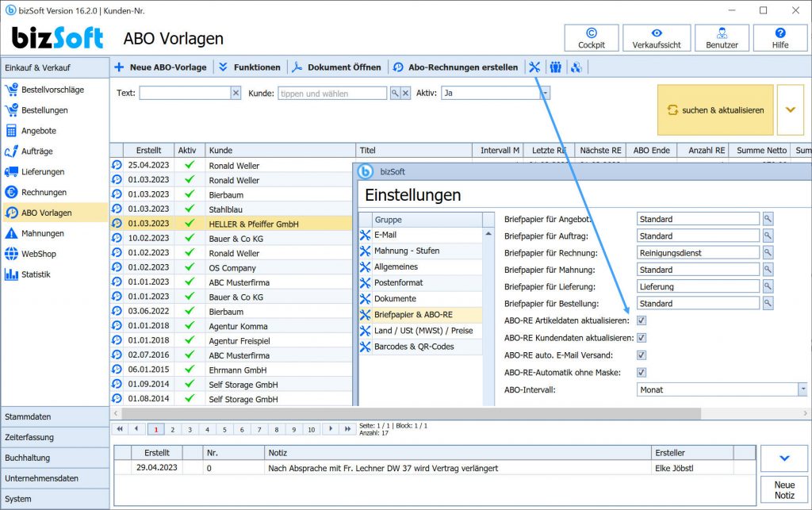The width and height of the screenshot is (812, 510).
Task: Search customer with Kunde magnifier icon
Action: (395, 94)
